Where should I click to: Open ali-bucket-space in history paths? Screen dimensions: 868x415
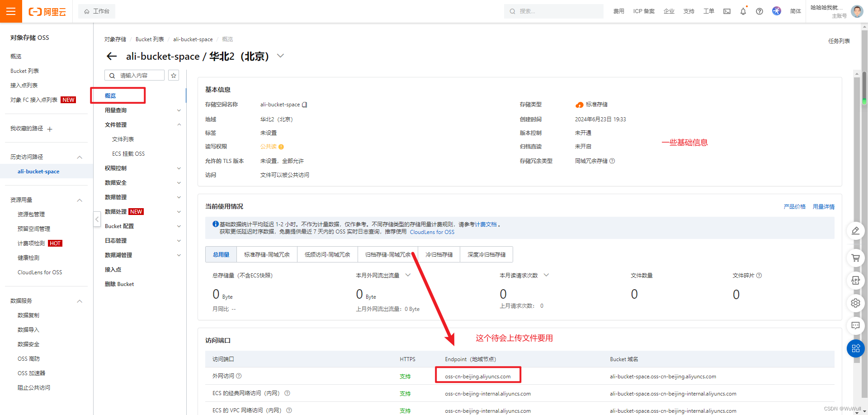38,172
